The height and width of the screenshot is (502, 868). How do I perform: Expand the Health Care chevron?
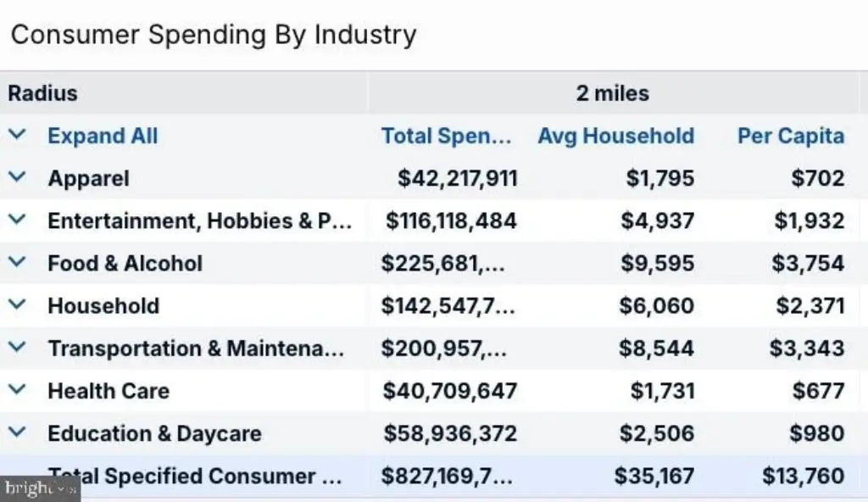coord(17,390)
